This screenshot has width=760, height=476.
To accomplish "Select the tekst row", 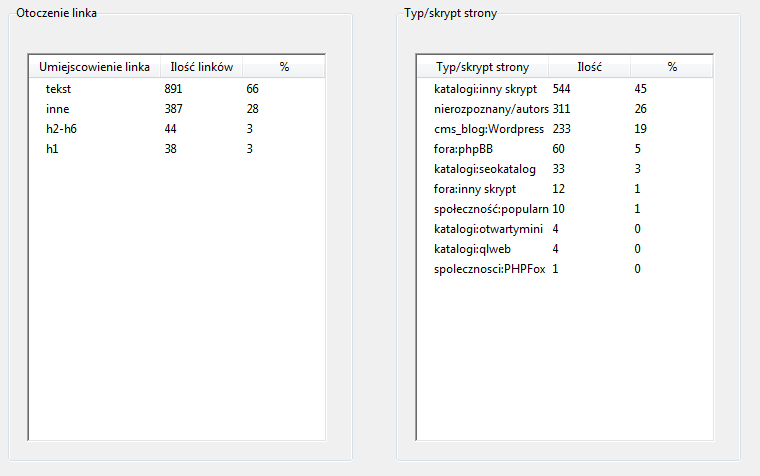I will pos(59,89).
